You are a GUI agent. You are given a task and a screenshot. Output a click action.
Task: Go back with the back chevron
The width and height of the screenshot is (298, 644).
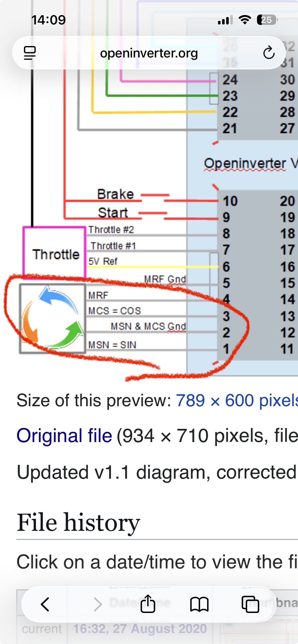coord(45,604)
